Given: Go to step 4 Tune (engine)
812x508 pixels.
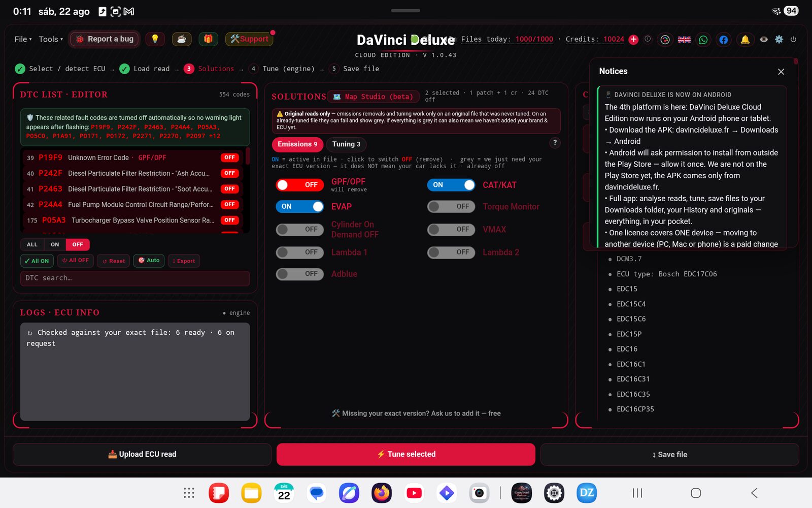Looking at the screenshot, I should (x=282, y=69).
